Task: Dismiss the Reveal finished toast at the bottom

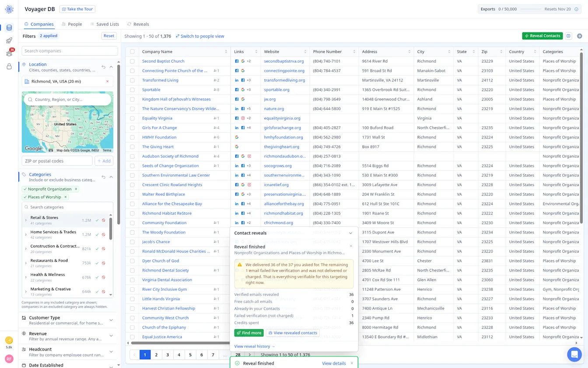Action: tap(352, 363)
